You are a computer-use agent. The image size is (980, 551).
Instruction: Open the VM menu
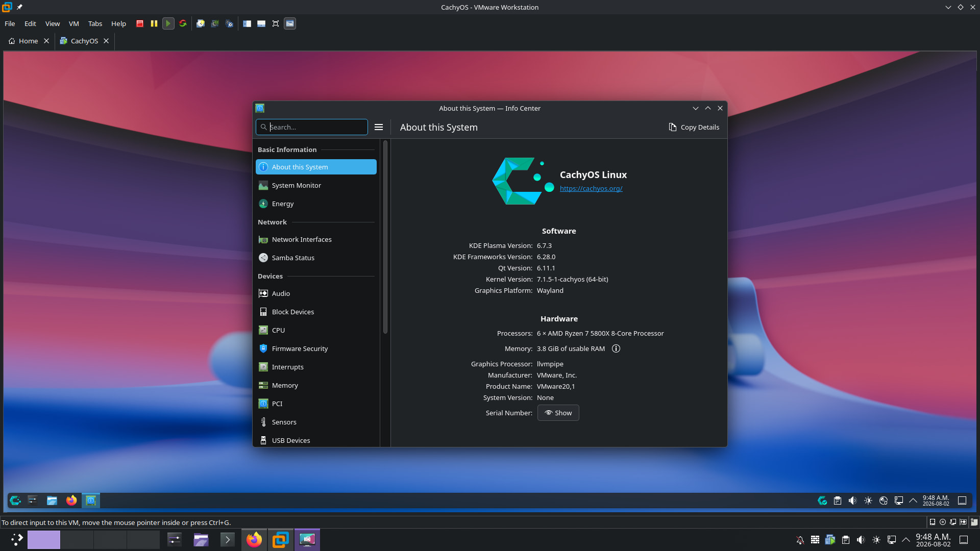74,23
